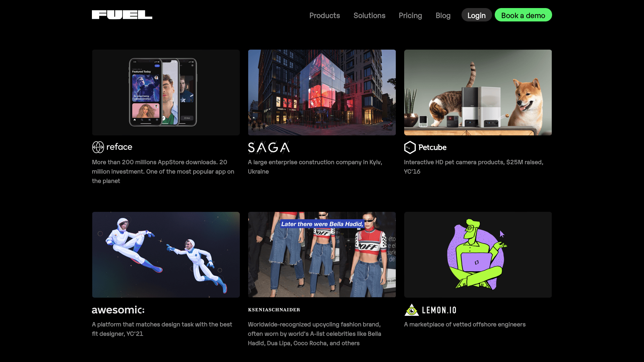Click the KSENIASCHNAIDER logo text
The image size is (644, 362).
(x=274, y=310)
